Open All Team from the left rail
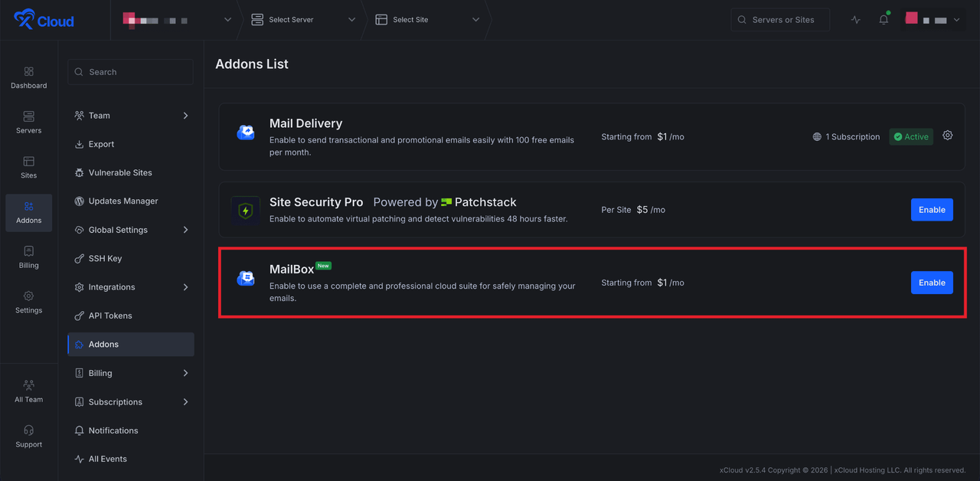Viewport: 980px width, 481px height. (28, 391)
